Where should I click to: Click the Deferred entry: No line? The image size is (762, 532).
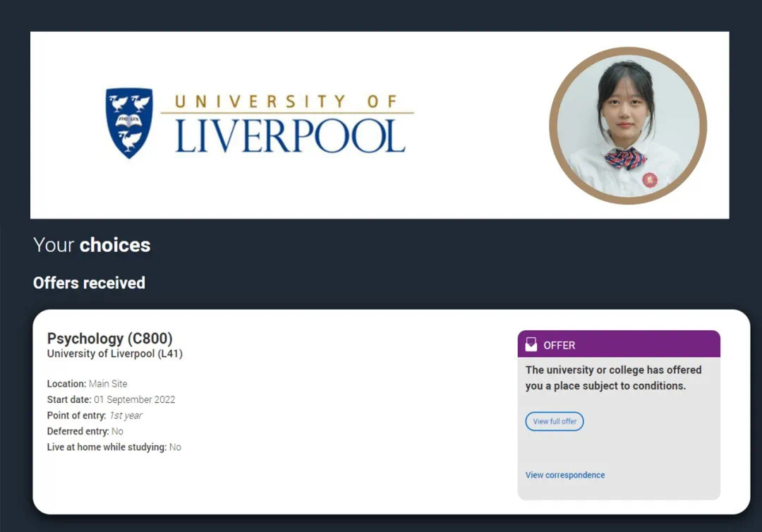tap(85, 431)
